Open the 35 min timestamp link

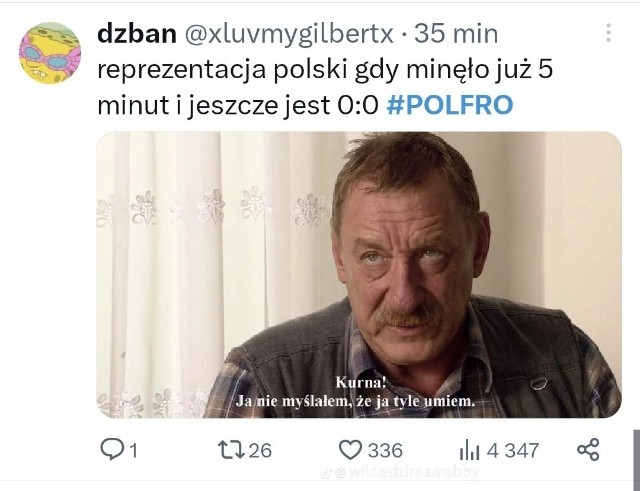(456, 33)
